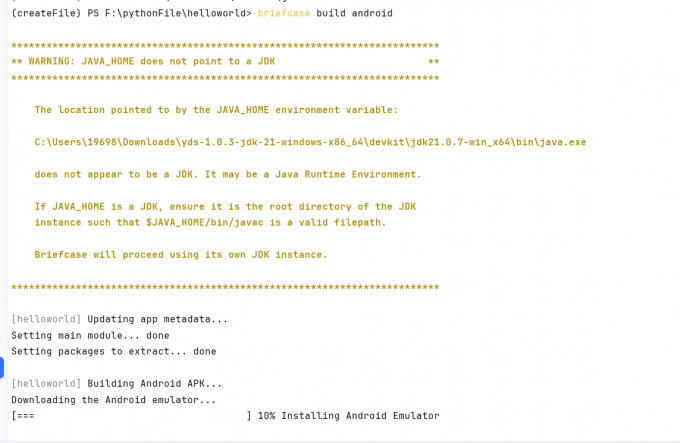This screenshot has width=680, height=443.
Task: Click the '[helloworld] Updating app metadata...' line
Action: tap(119, 319)
